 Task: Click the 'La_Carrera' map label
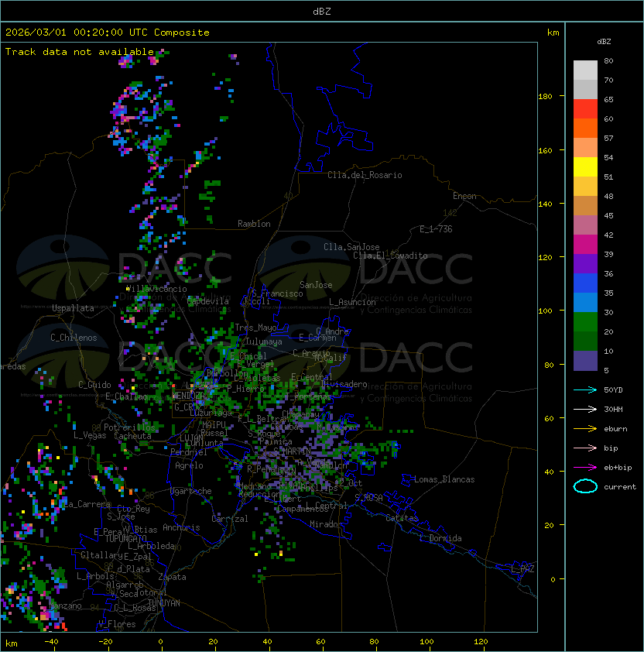[87, 504]
